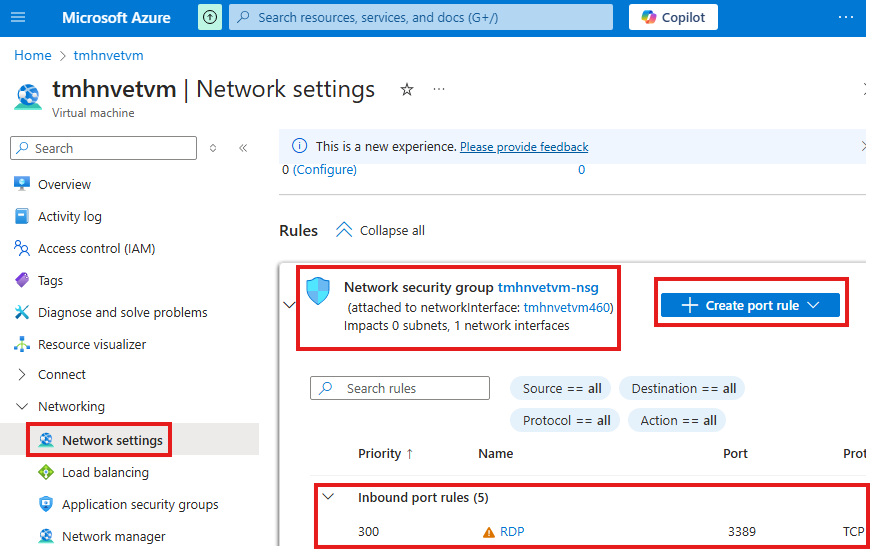This screenshot has width=871, height=549.
Task: Open Activity log
Action: point(69,217)
